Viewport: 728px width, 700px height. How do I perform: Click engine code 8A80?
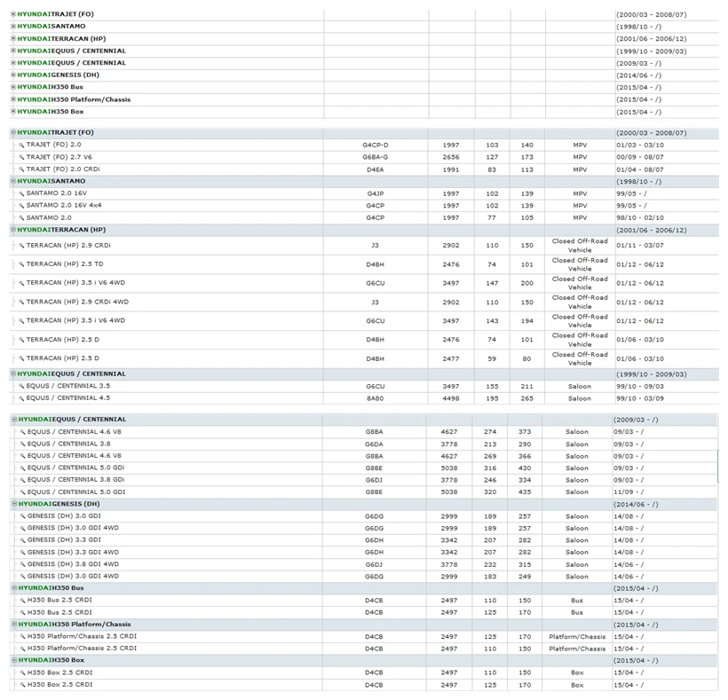[376, 398]
